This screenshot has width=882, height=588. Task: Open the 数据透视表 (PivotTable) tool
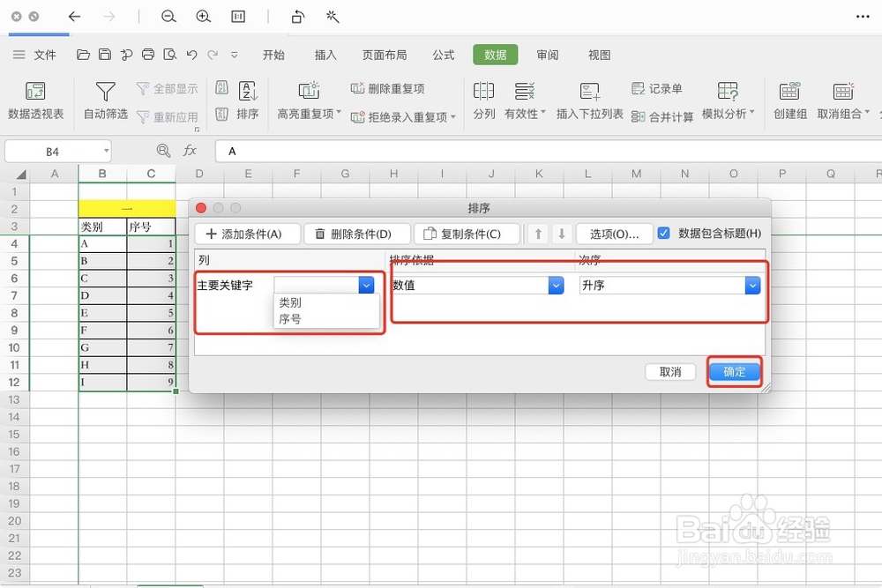click(x=36, y=99)
